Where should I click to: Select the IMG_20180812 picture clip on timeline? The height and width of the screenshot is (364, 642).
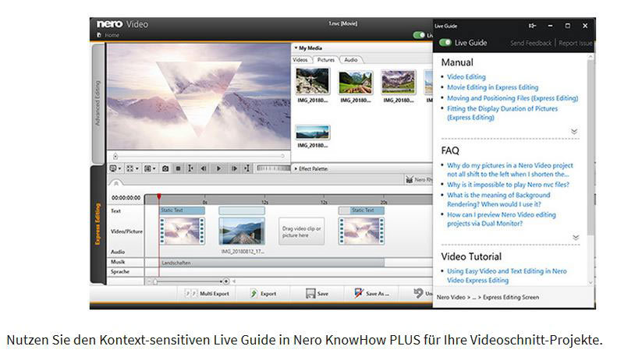pyautogui.click(x=242, y=231)
